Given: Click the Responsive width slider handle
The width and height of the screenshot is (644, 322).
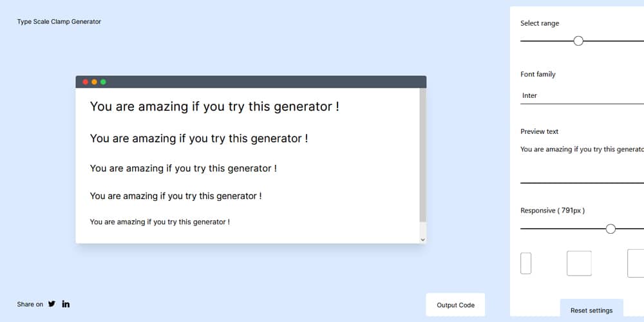Looking at the screenshot, I should click(x=611, y=229).
